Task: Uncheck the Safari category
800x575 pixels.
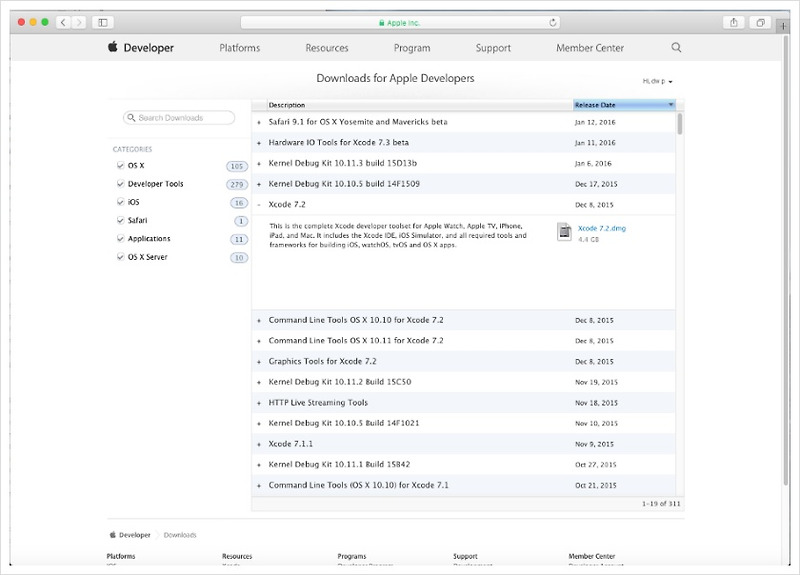Action: click(x=120, y=220)
